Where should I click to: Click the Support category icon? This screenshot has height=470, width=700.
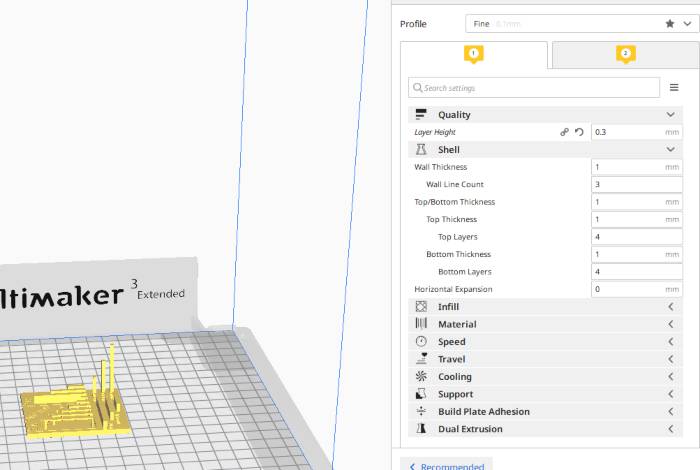click(x=421, y=394)
